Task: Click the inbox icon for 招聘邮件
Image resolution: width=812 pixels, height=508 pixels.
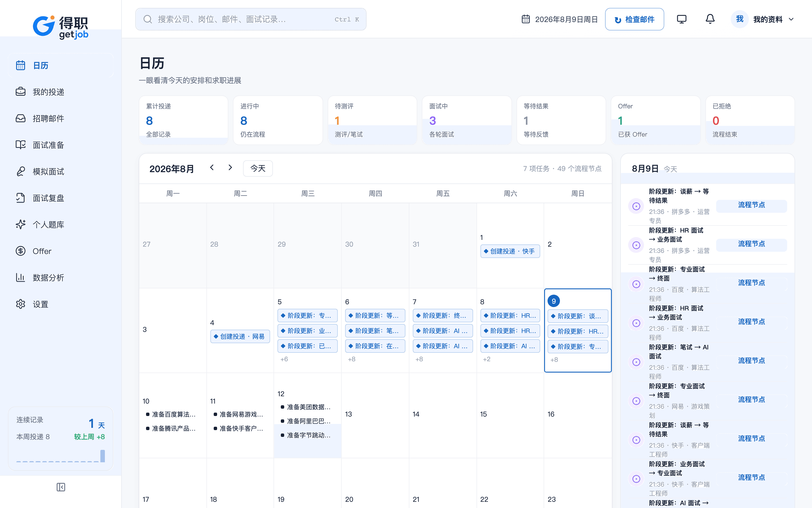Action: (x=21, y=118)
